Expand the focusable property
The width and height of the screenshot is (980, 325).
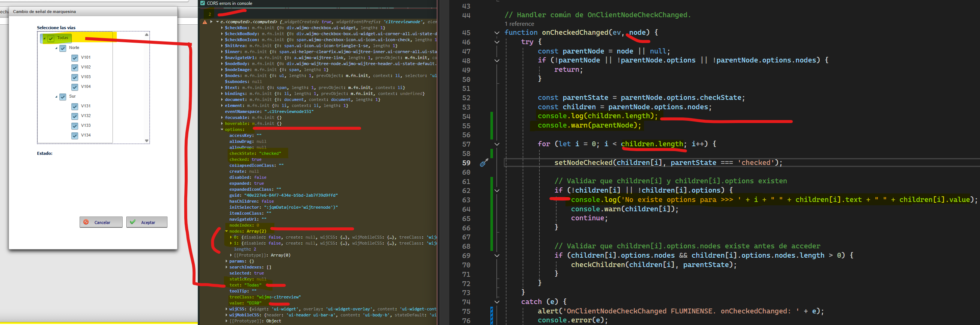tap(222, 117)
